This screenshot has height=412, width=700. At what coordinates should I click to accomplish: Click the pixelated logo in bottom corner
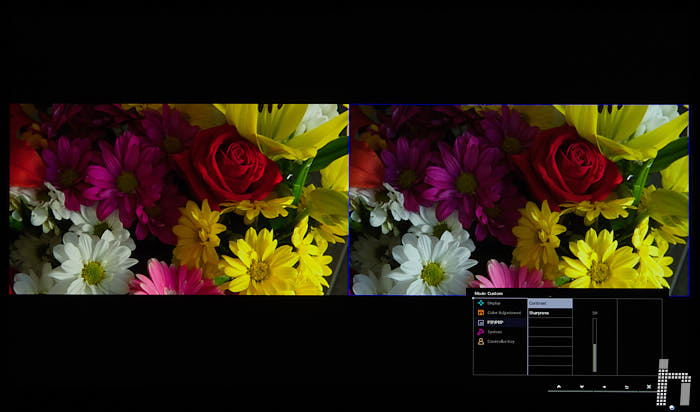pos(675,384)
